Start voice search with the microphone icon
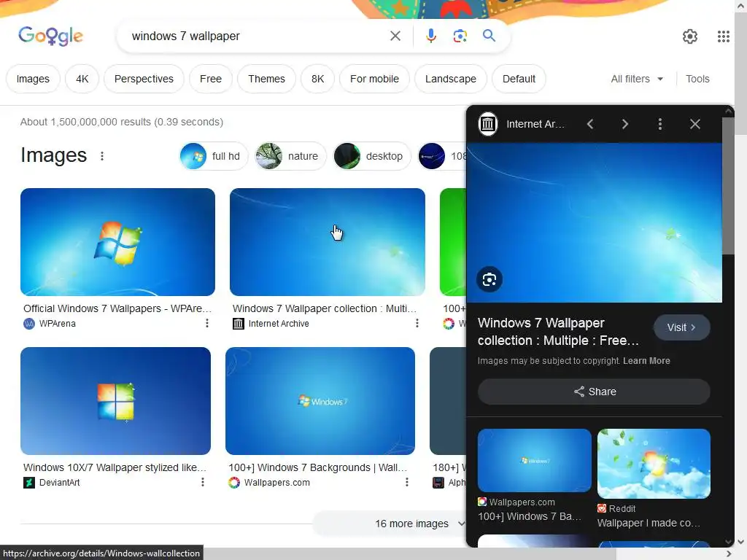747x560 pixels. coord(430,36)
